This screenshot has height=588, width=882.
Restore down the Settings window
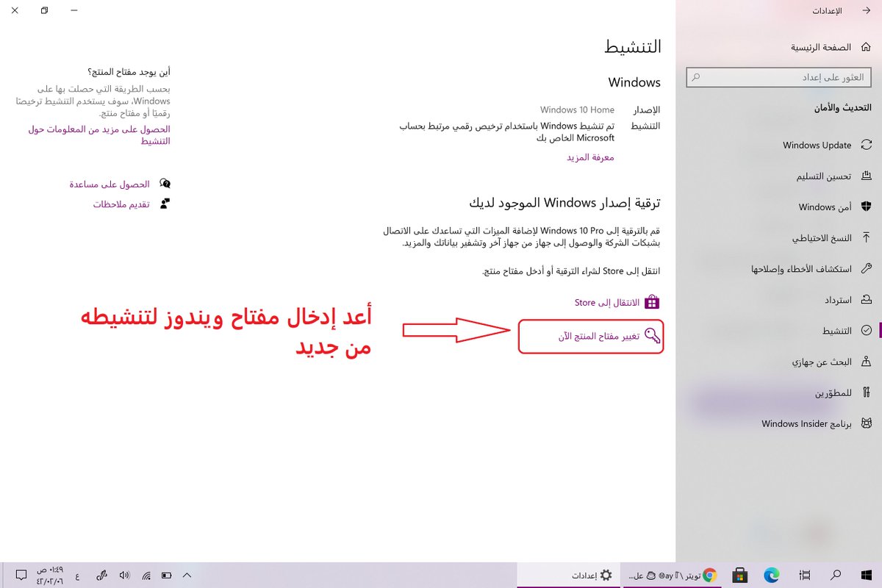point(45,11)
